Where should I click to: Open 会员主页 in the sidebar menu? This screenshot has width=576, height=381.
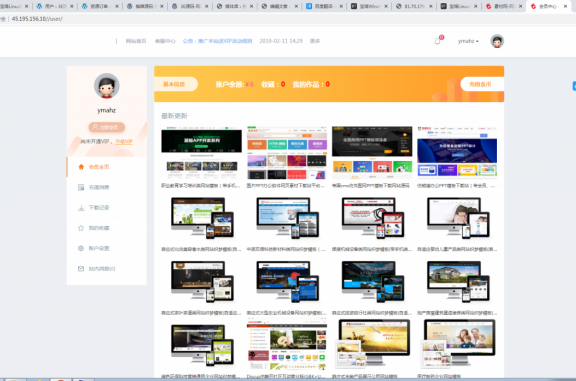(99, 167)
